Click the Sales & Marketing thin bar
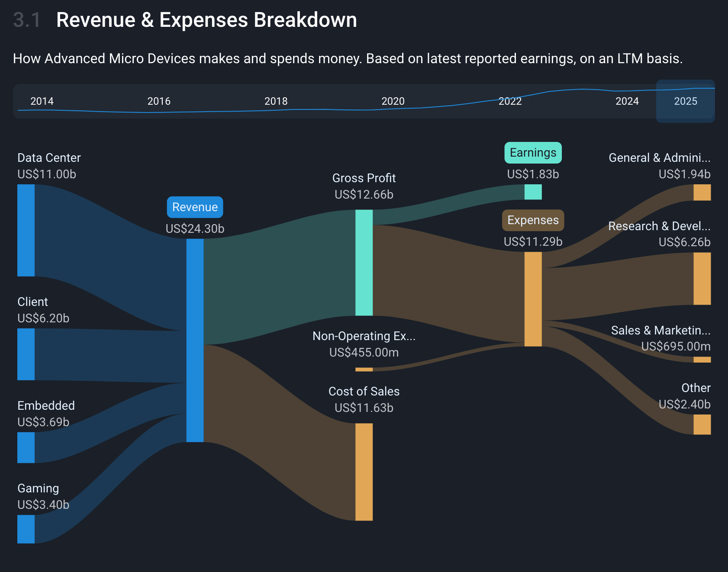728x572 pixels. pyautogui.click(x=702, y=360)
